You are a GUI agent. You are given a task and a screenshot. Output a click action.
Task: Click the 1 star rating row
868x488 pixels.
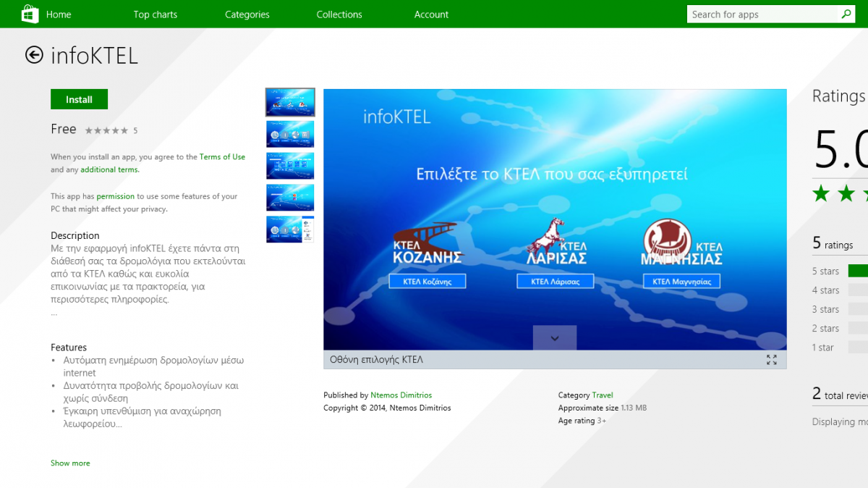[839, 348]
